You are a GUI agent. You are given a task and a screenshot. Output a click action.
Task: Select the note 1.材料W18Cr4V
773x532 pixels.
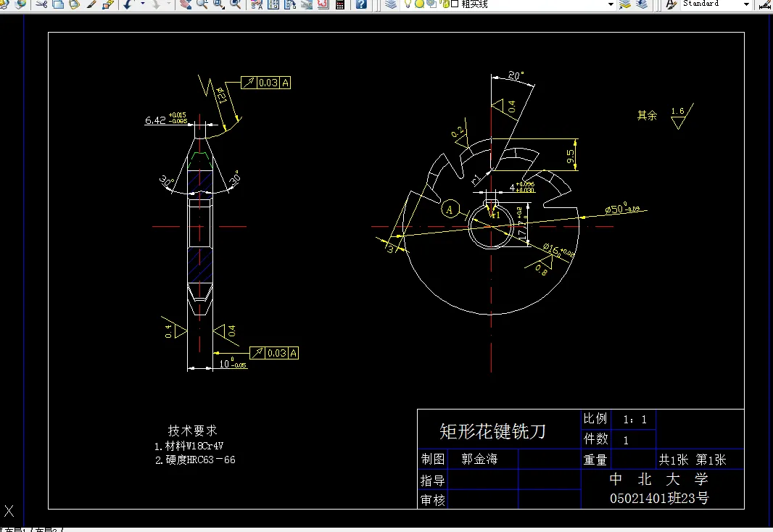(189, 446)
